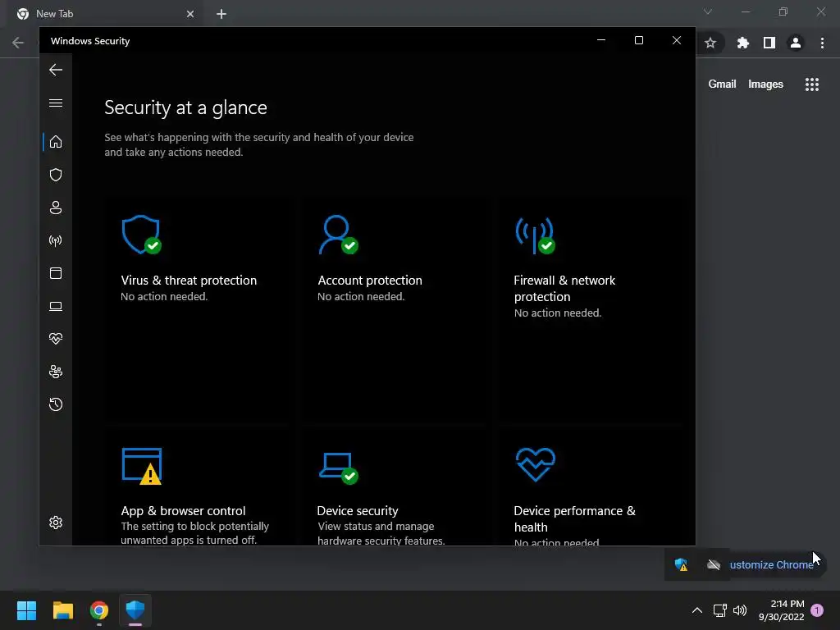Click the Device performance & health heart tile icon
Image resolution: width=840 pixels, height=630 pixels.
[535, 464]
